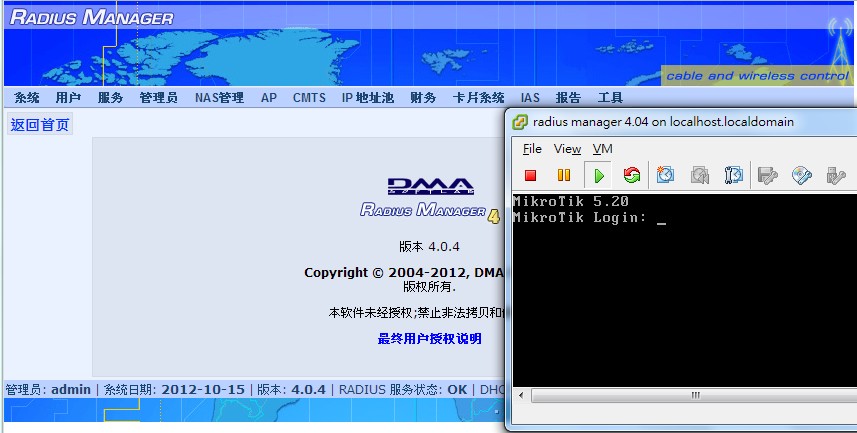857x433 pixels.
Task: Open the Snapshot Manager wrench icon
Action: click(x=733, y=175)
